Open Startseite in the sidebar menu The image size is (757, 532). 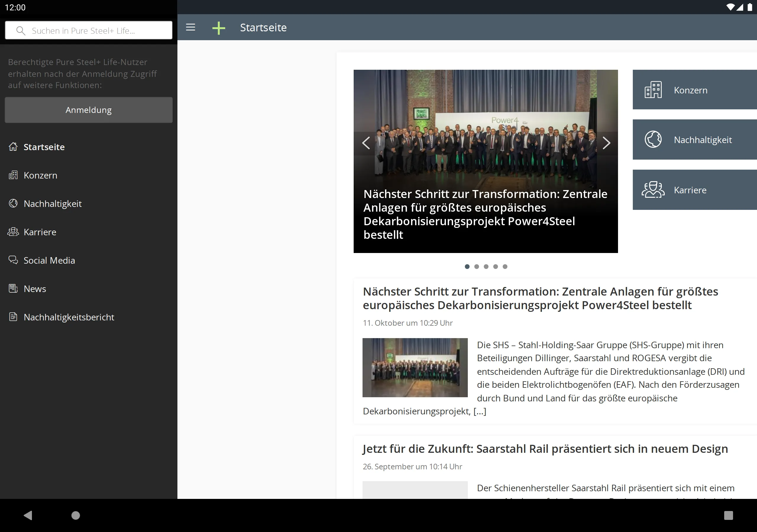(x=89, y=147)
